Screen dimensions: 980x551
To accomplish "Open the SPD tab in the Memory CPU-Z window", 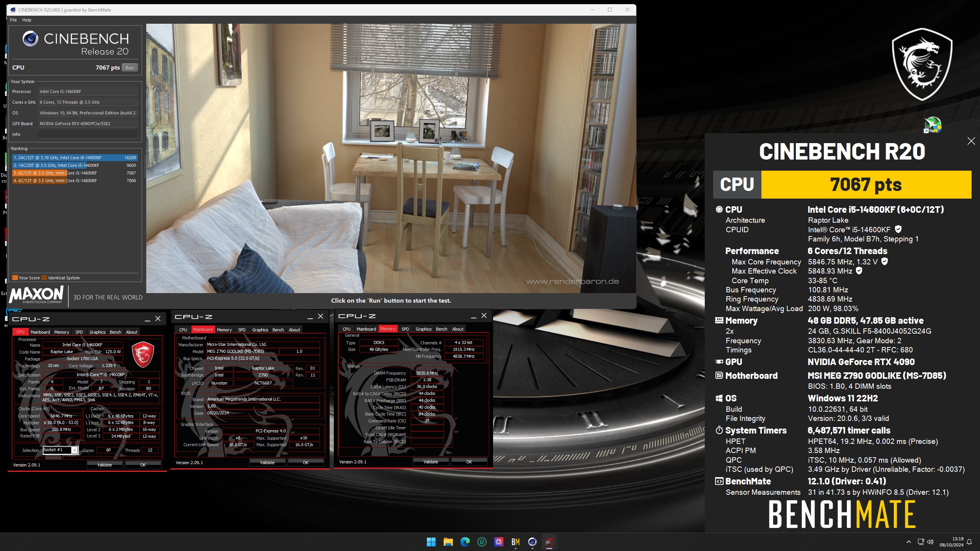I will point(405,329).
